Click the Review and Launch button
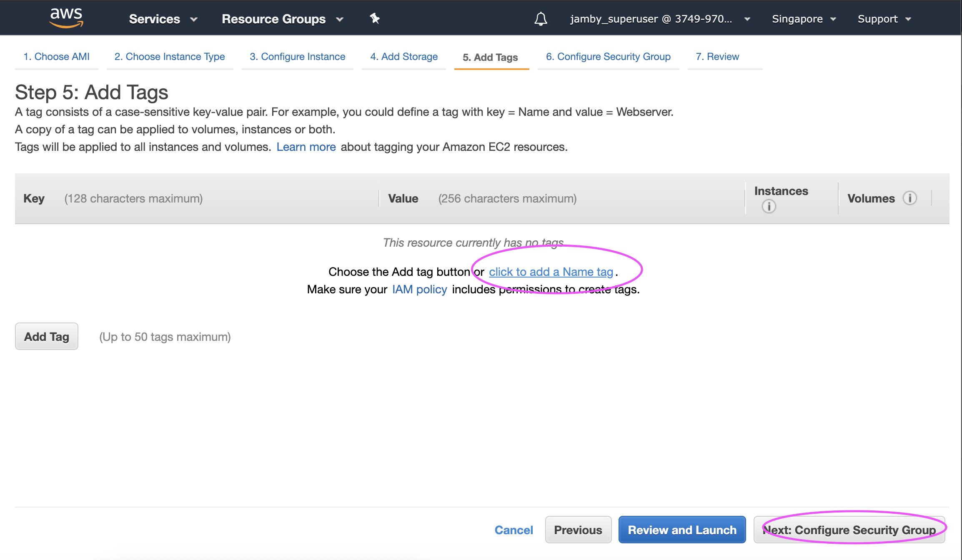 coord(682,530)
